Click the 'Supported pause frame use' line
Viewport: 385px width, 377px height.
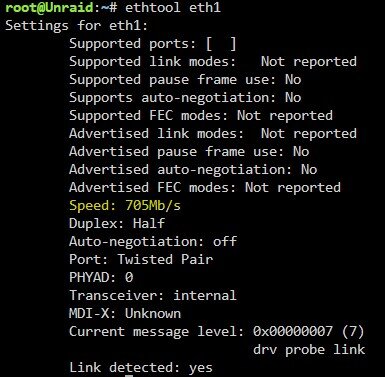[x=185, y=80]
